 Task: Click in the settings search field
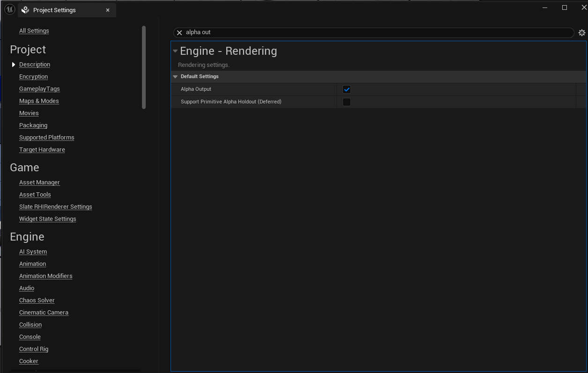375,32
